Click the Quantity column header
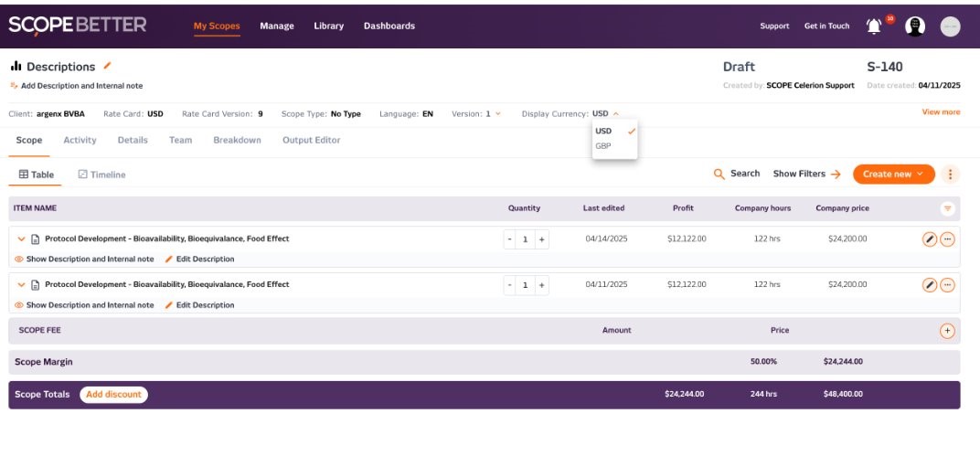 [x=525, y=208]
